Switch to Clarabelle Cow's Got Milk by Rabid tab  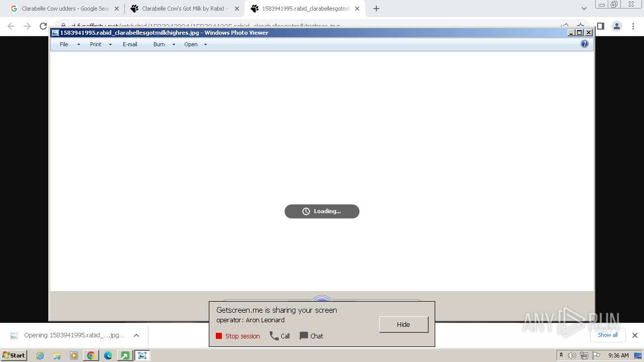[179, 9]
